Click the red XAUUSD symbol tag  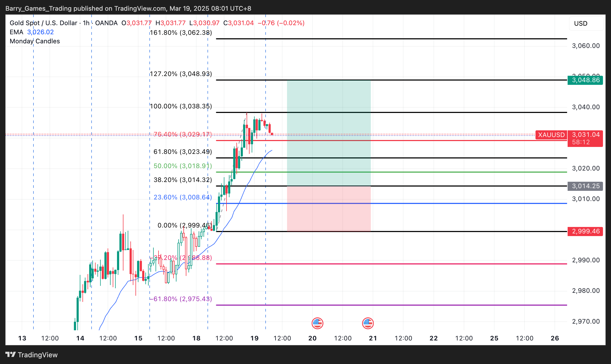(551, 135)
